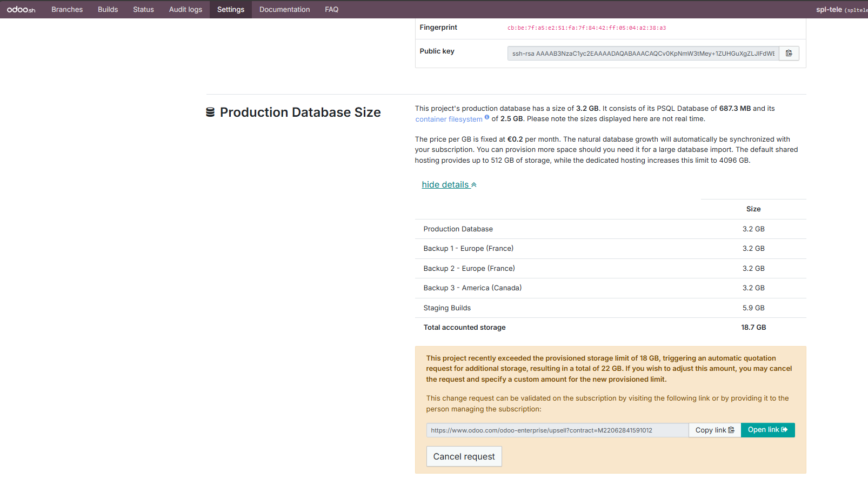The image size is (868, 479).
Task: Cancel the storage change request
Action: (x=464, y=456)
